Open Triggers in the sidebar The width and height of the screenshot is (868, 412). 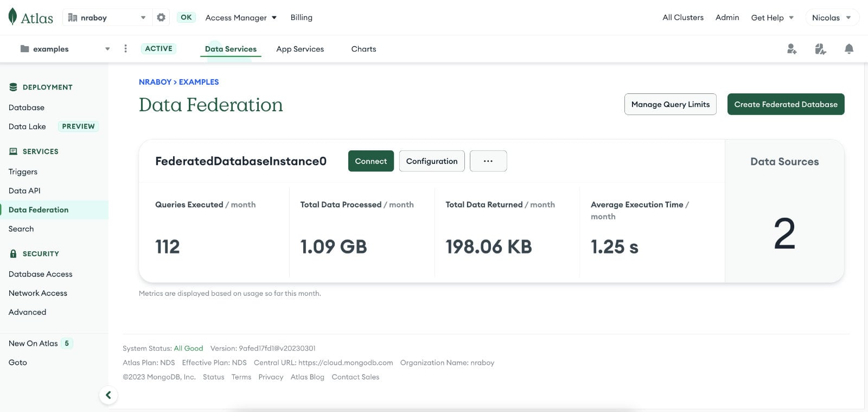(x=23, y=172)
